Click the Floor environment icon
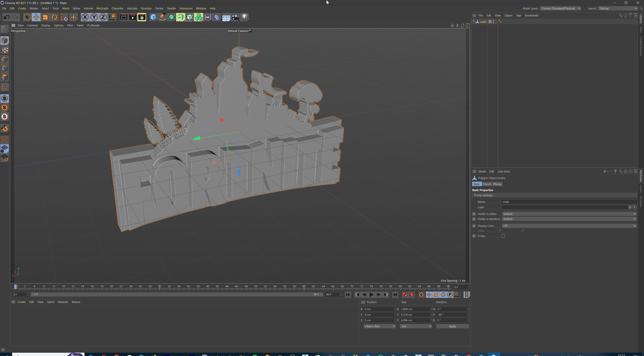Viewport: 644px width, 356px height. pyautogui.click(x=226, y=17)
